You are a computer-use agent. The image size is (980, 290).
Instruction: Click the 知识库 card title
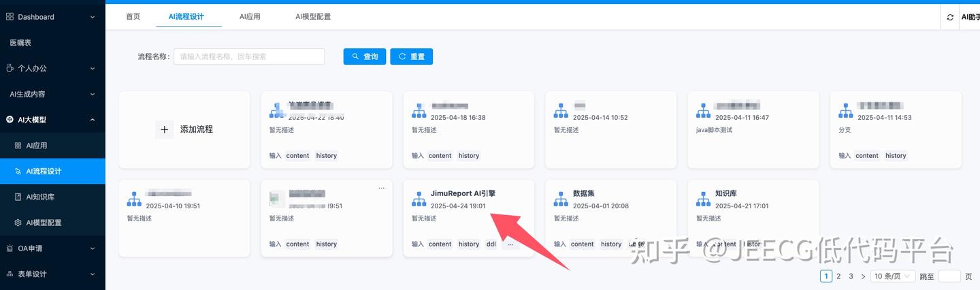726,194
